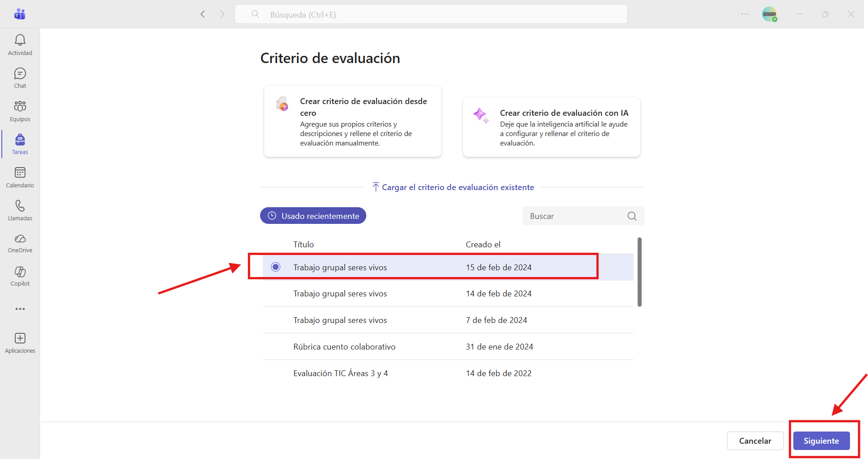Click the magnifier in the top search bar

(x=255, y=14)
